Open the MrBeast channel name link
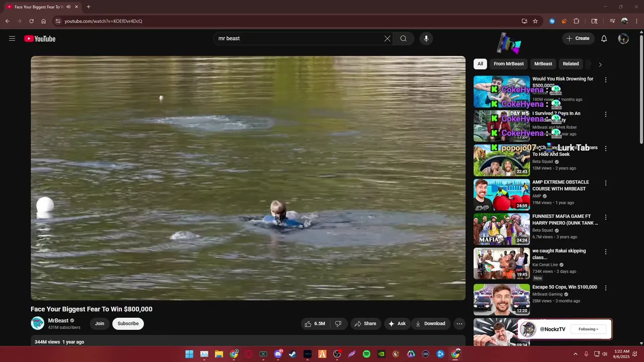The image size is (644, 362). (58, 321)
